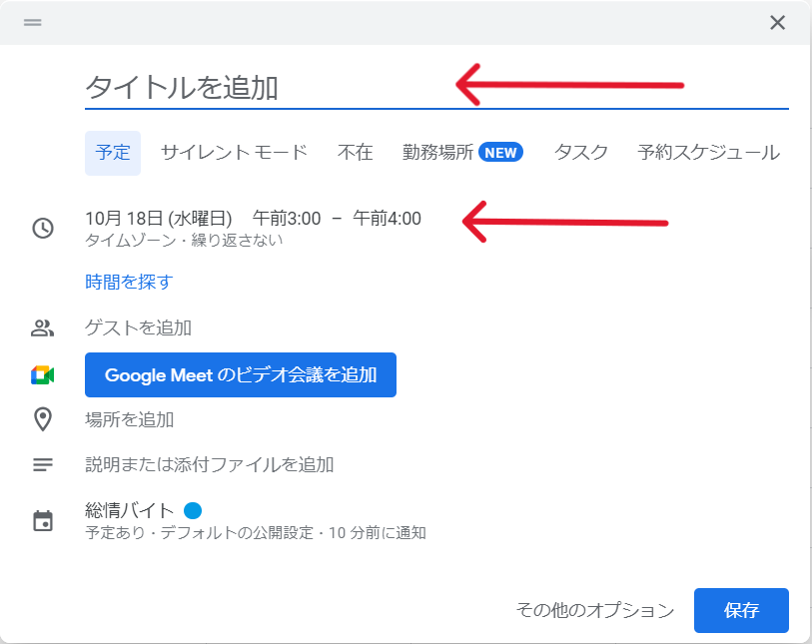Open the 午前3:00 start time dropdown

[287, 219]
